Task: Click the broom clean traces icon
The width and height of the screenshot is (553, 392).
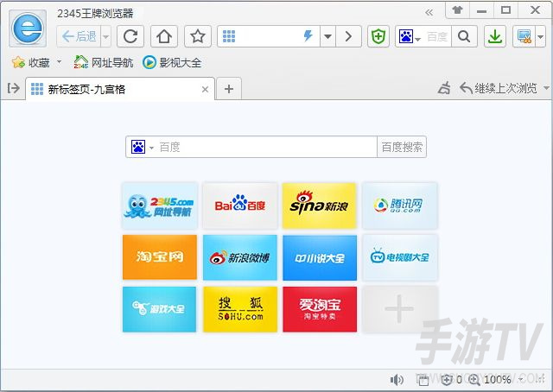Action: tap(444, 88)
